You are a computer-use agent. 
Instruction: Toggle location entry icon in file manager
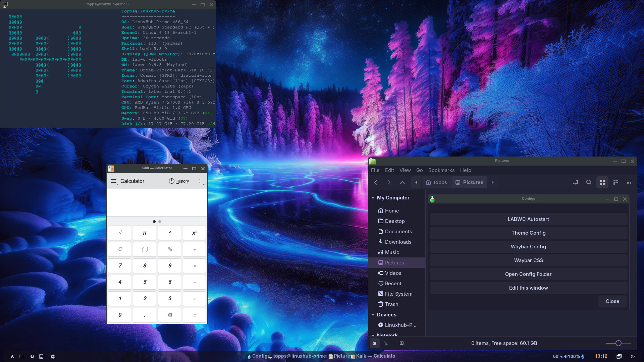point(576,182)
